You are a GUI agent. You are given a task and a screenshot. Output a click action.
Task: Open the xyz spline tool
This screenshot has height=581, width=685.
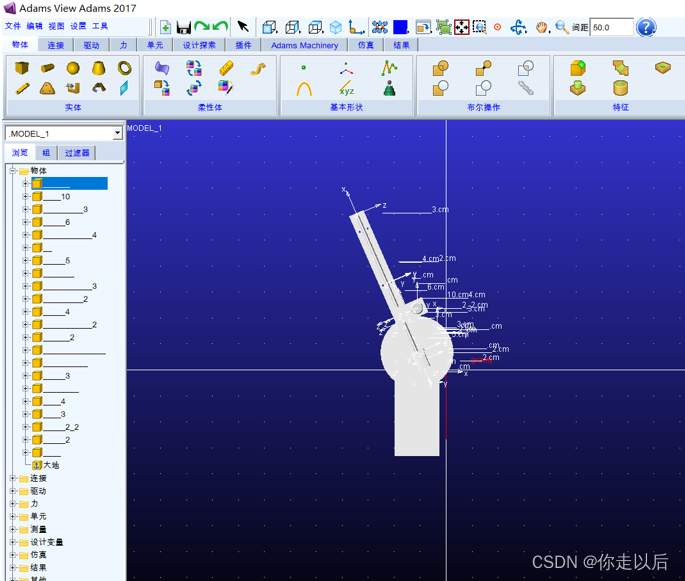346,89
